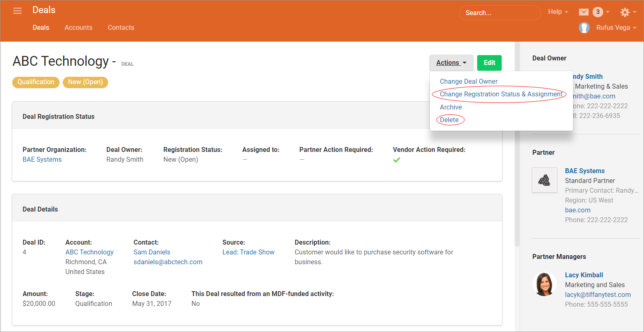This screenshot has height=332, width=644.
Task: Click the Deal Registration Status heading
Action: (x=58, y=117)
